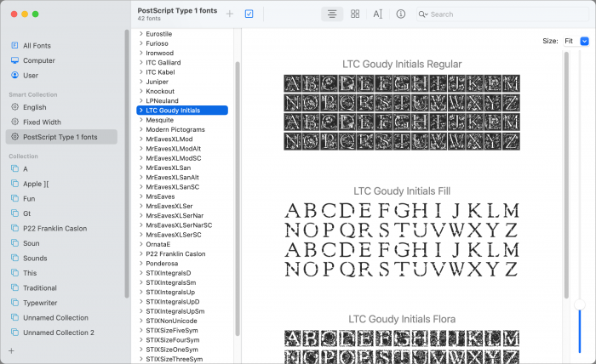Toggle the enable font checkbox in toolbar
This screenshot has height=364, width=596.
click(x=249, y=14)
